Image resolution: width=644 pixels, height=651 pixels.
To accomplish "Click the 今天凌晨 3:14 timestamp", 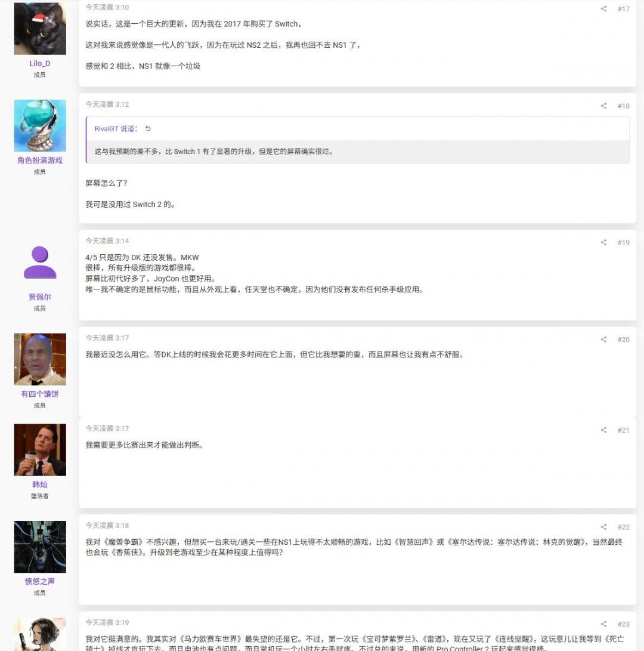I will 107,241.
